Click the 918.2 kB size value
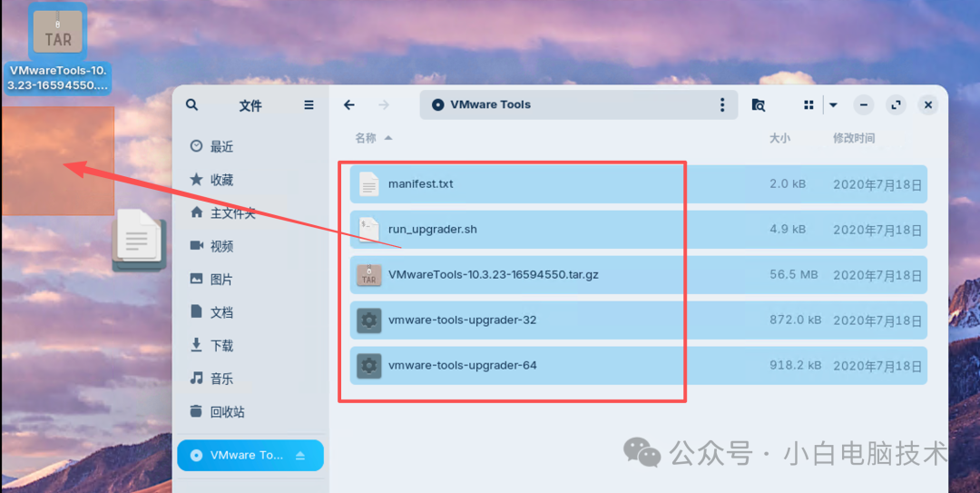This screenshot has width=980, height=493. coord(795,365)
